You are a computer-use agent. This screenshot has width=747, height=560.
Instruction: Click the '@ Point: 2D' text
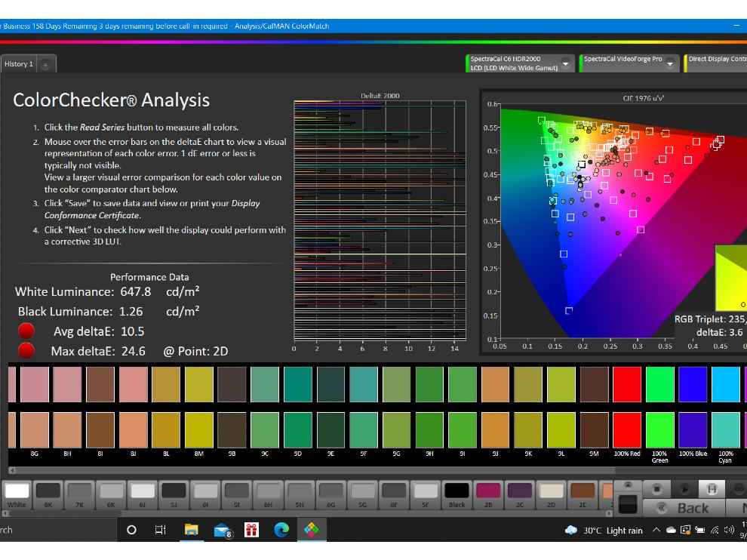pyautogui.click(x=195, y=351)
